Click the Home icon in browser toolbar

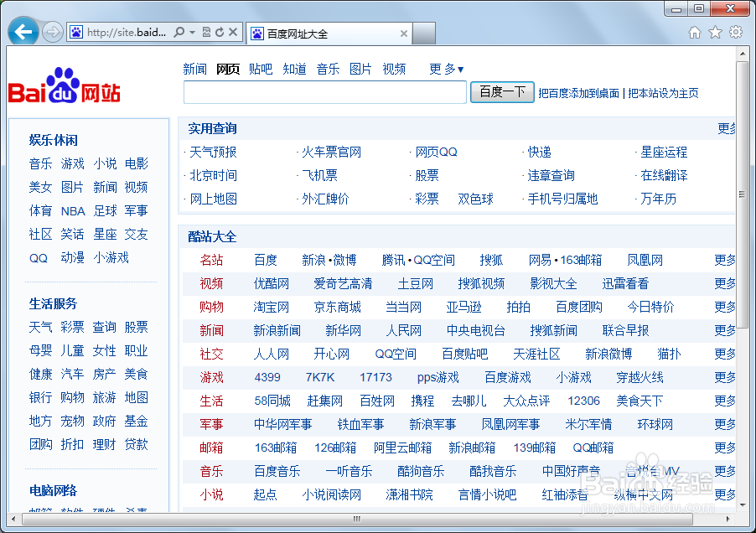click(695, 33)
